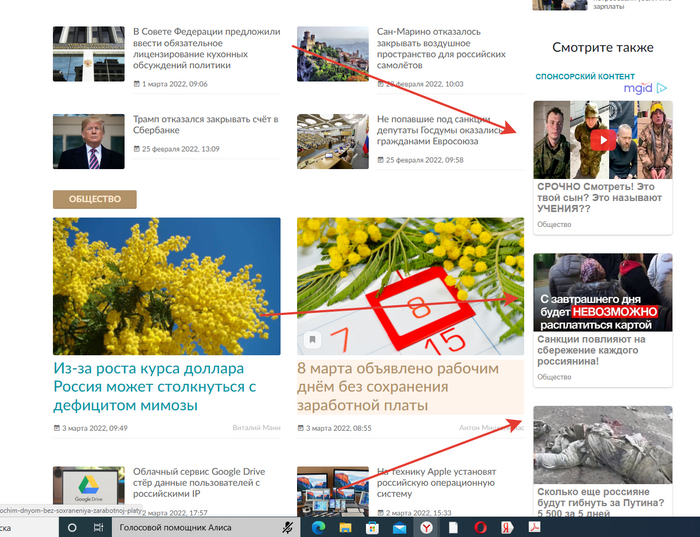Open ad text Санкции повлияют на сбережение
700x537 pixels.
[x=592, y=350]
